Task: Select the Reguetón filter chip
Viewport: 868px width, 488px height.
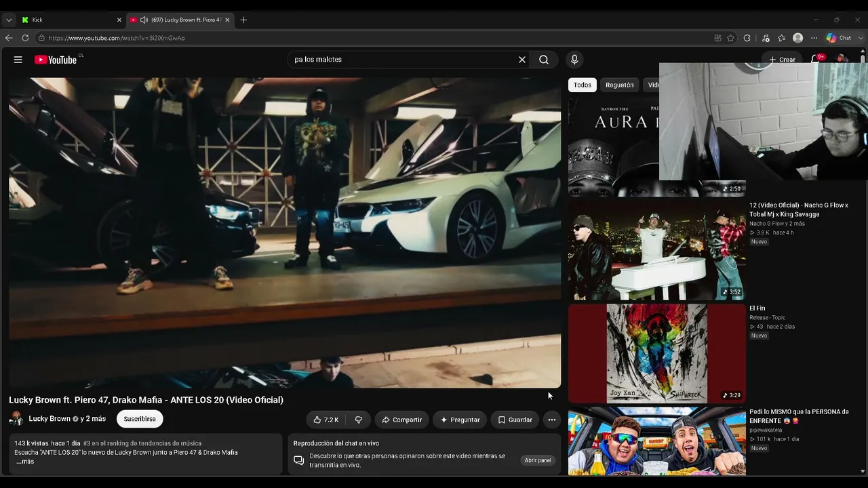Action: pos(620,85)
